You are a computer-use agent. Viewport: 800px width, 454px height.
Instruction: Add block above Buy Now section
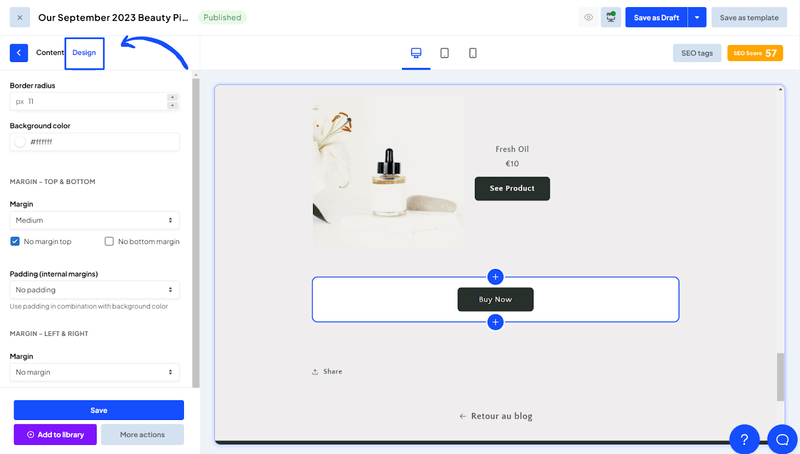tap(495, 277)
